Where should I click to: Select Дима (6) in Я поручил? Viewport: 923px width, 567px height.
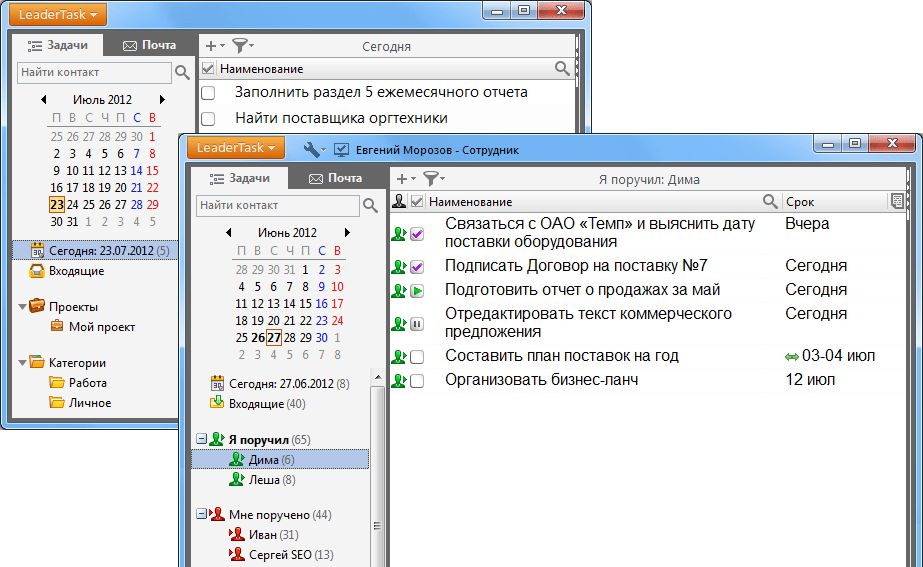(x=280, y=459)
